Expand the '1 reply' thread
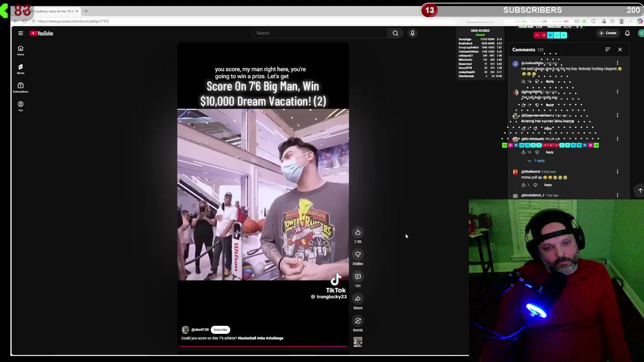The width and height of the screenshot is (644, 362). click(536, 161)
